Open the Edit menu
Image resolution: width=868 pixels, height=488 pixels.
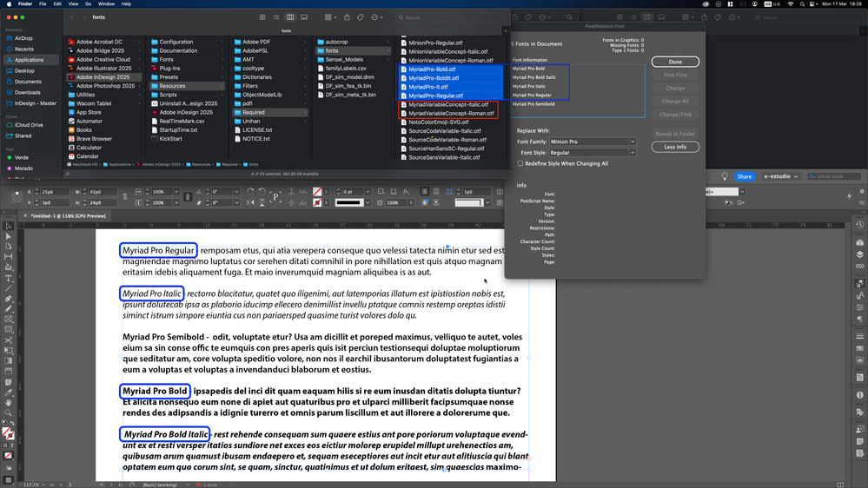(57, 3)
